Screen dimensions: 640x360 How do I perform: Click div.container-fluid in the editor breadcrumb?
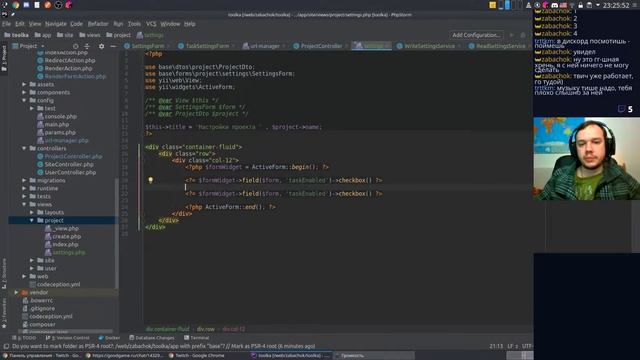167,329
